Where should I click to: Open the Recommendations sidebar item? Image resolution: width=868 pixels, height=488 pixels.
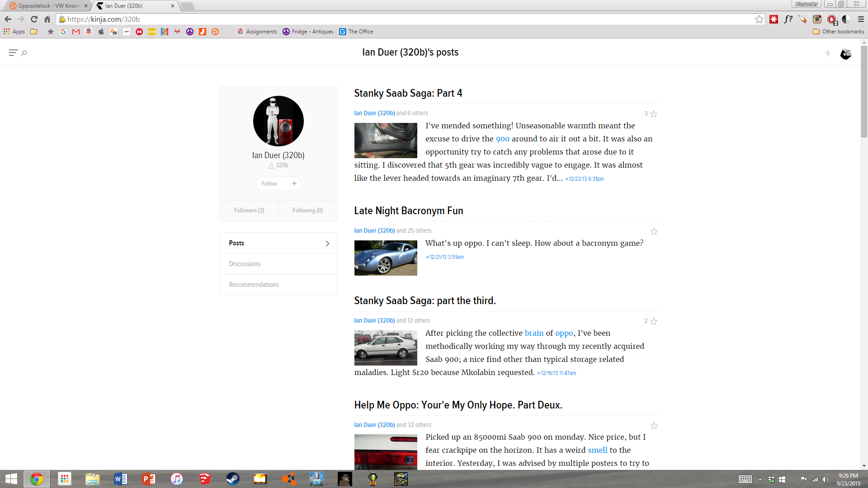pos(278,285)
